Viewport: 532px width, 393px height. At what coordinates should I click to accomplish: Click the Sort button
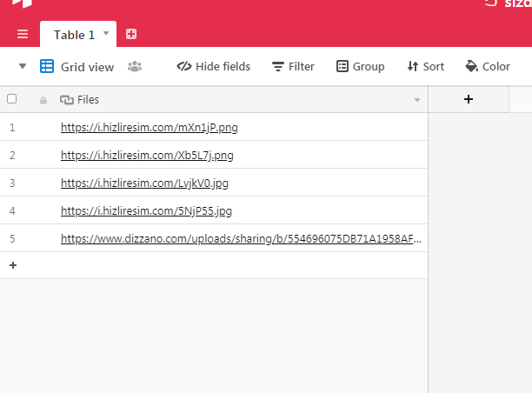click(x=425, y=66)
